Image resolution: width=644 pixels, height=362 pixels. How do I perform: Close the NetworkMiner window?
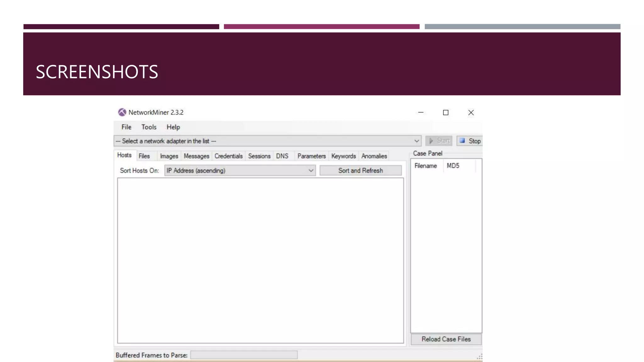(x=471, y=112)
